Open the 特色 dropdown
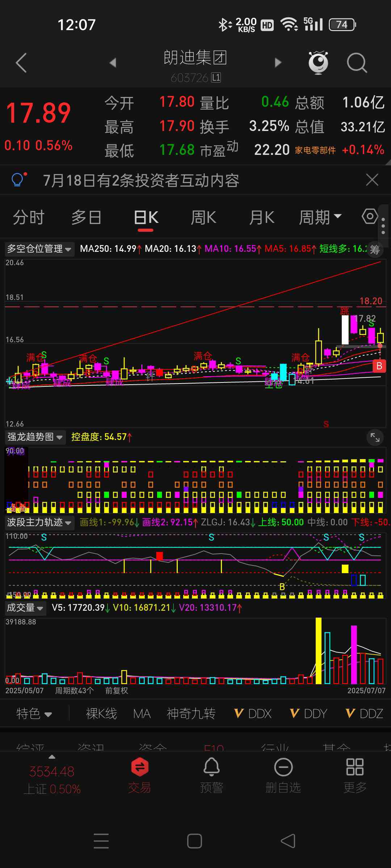This screenshot has height=868, width=391. click(x=34, y=714)
